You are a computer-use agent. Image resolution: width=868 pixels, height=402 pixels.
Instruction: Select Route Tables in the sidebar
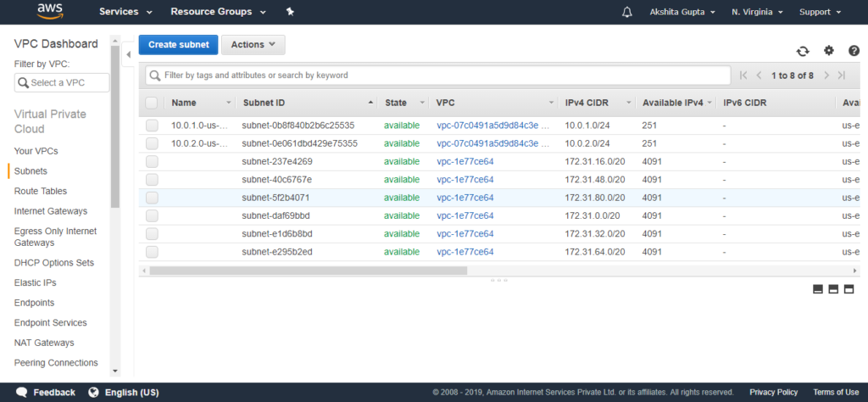tap(41, 191)
